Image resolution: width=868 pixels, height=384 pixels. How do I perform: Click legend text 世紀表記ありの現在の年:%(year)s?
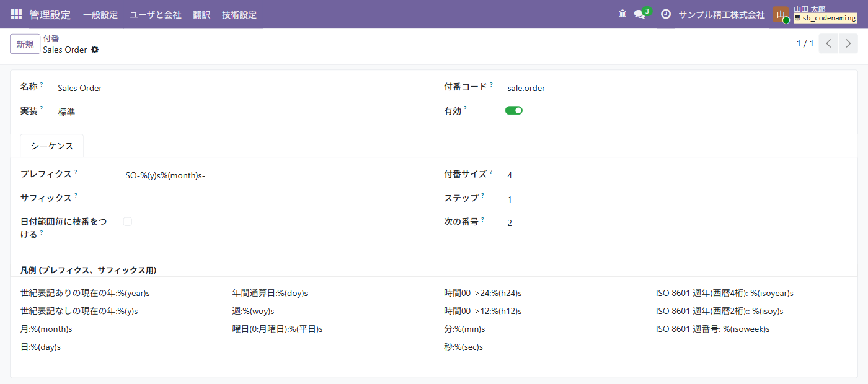click(85, 293)
